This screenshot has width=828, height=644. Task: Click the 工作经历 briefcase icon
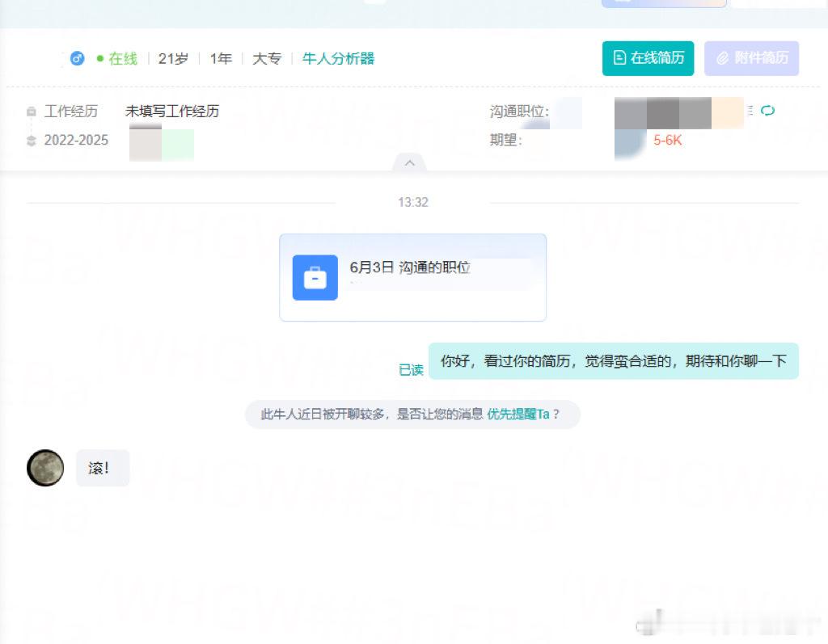point(32,112)
